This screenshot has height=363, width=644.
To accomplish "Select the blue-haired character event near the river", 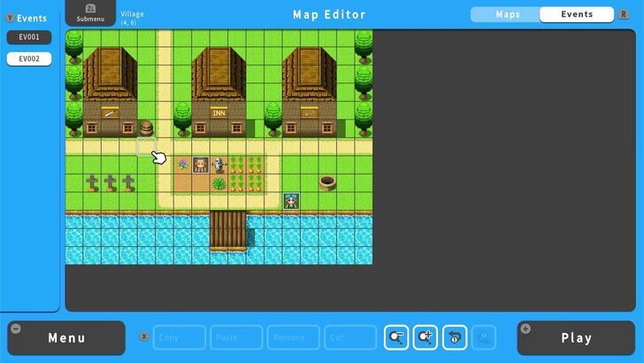I will click(291, 201).
